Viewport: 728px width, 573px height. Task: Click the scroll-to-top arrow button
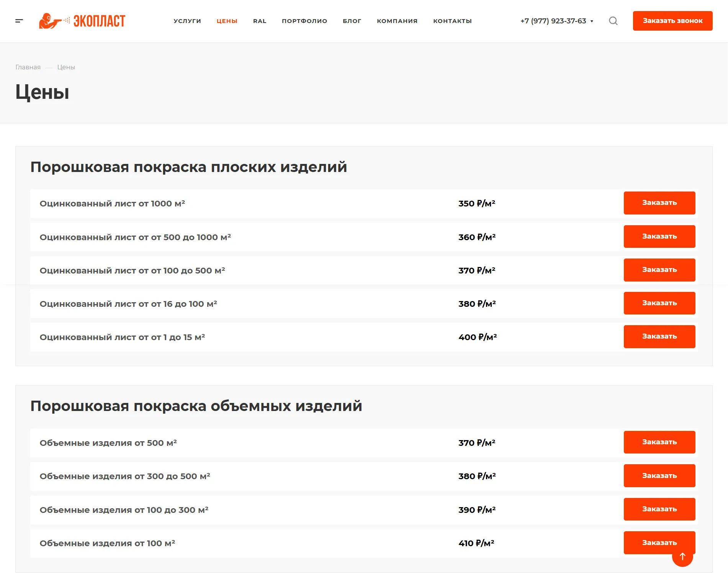[682, 557]
